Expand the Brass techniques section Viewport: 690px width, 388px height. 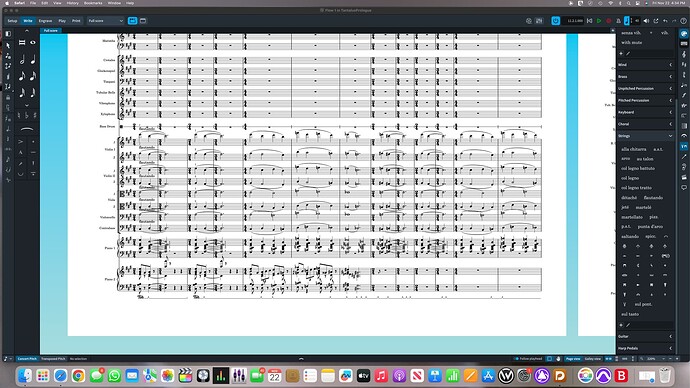click(x=646, y=77)
